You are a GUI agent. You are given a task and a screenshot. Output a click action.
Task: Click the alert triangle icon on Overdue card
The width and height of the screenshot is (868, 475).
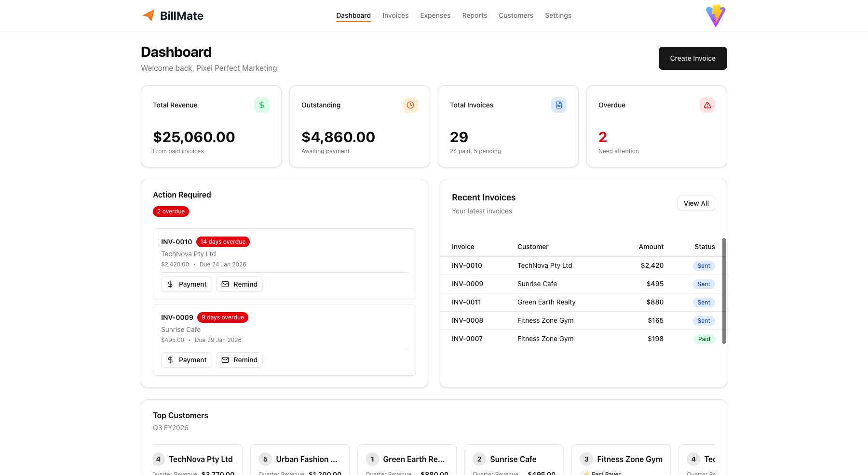pos(707,105)
